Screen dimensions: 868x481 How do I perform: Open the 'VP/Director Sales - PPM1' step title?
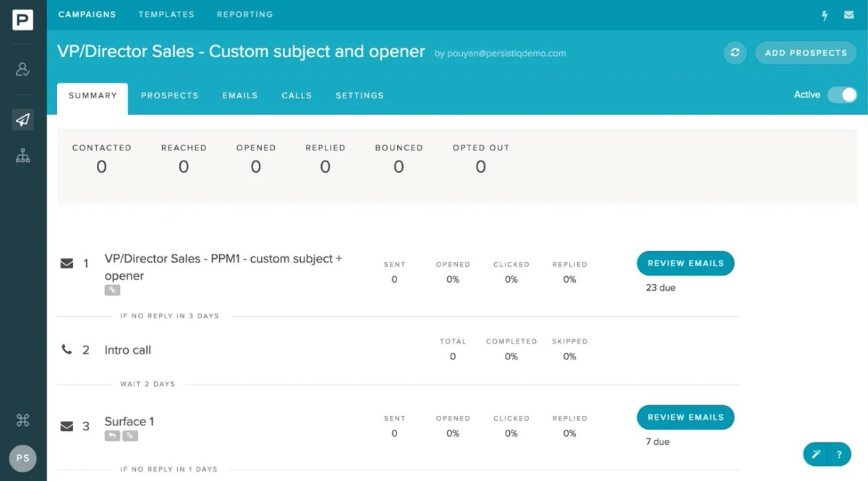click(x=224, y=267)
